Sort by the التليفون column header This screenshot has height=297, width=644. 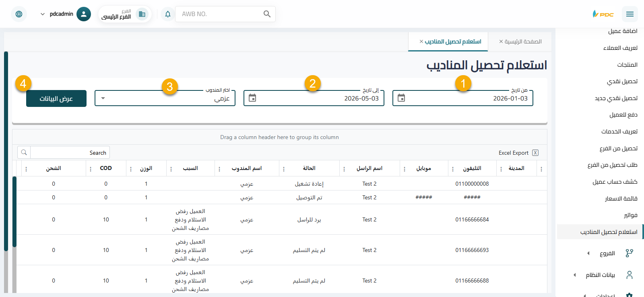pos(472,168)
